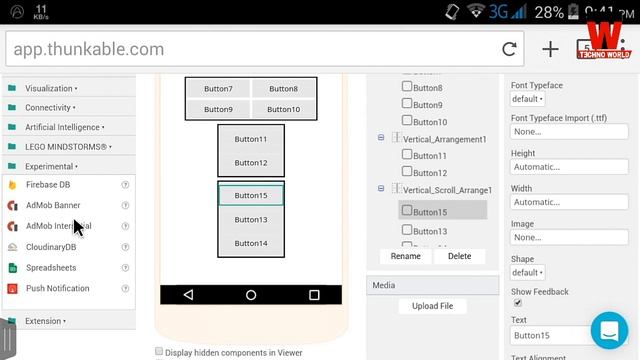This screenshot has height=360, width=640.
Task: Click the Firebase DB component icon
Action: click(12, 185)
